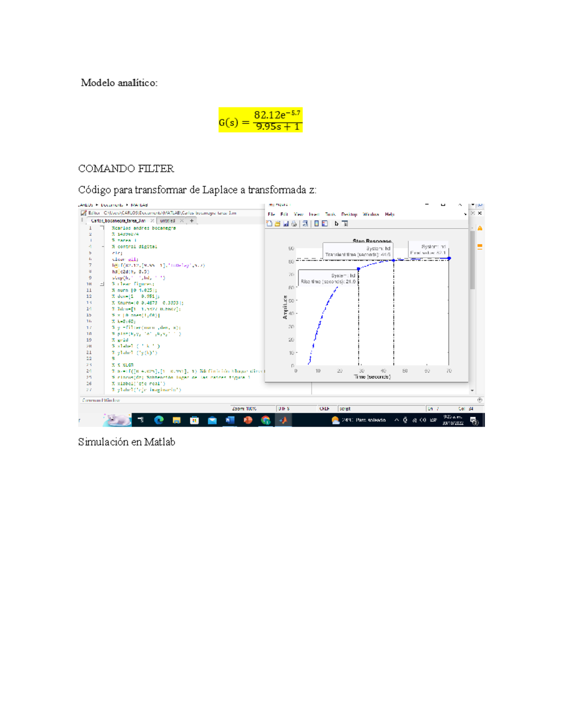Click the orange warning indicator in editor margin
563x728 pixels.
pos(479,228)
